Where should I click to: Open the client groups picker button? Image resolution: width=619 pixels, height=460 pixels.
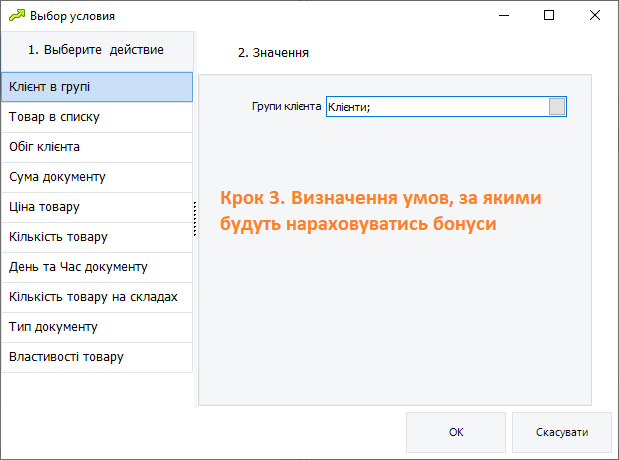(x=557, y=107)
